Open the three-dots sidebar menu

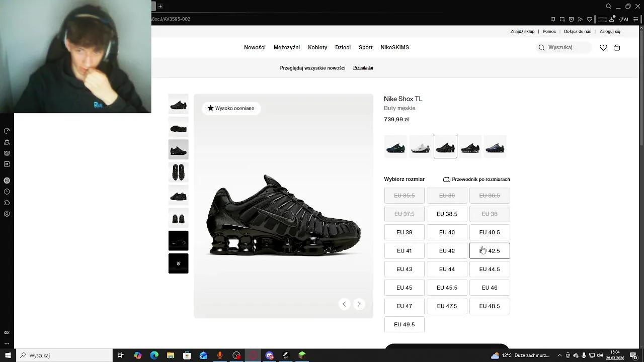(x=7, y=343)
